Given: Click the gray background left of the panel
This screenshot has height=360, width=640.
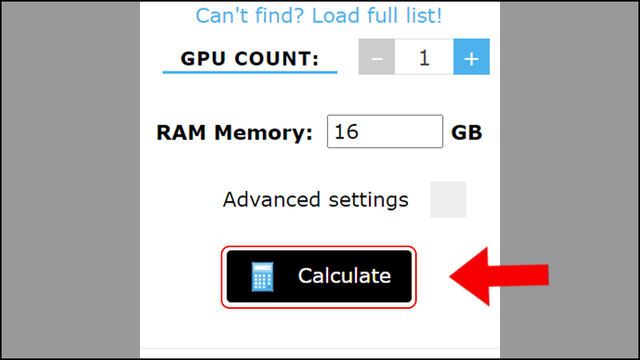Looking at the screenshot, I should (x=70, y=180).
